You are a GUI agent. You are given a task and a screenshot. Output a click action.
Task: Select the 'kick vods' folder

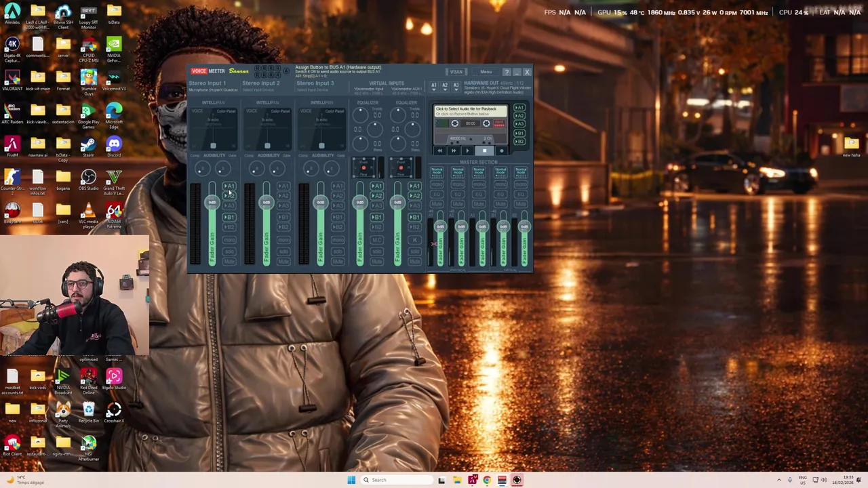pyautogui.click(x=37, y=378)
